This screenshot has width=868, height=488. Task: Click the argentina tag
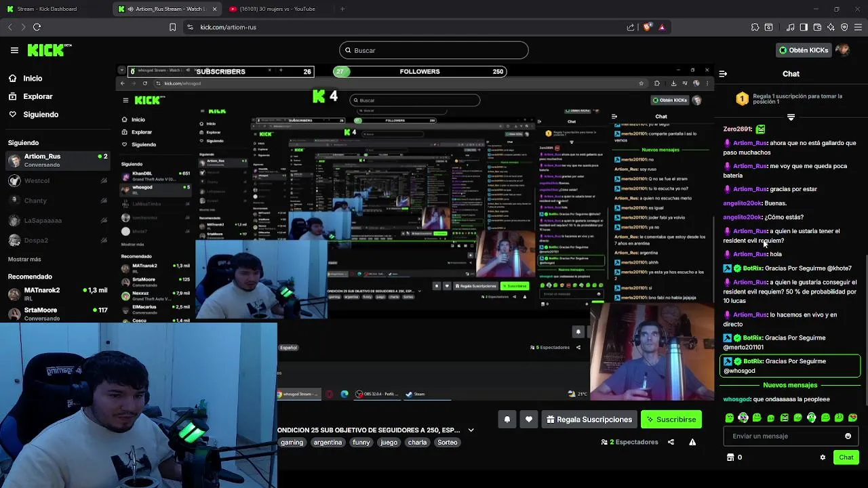(328, 442)
